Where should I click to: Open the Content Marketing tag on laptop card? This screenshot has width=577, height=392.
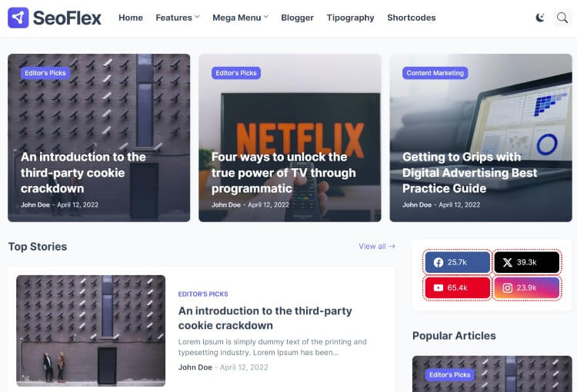(435, 73)
